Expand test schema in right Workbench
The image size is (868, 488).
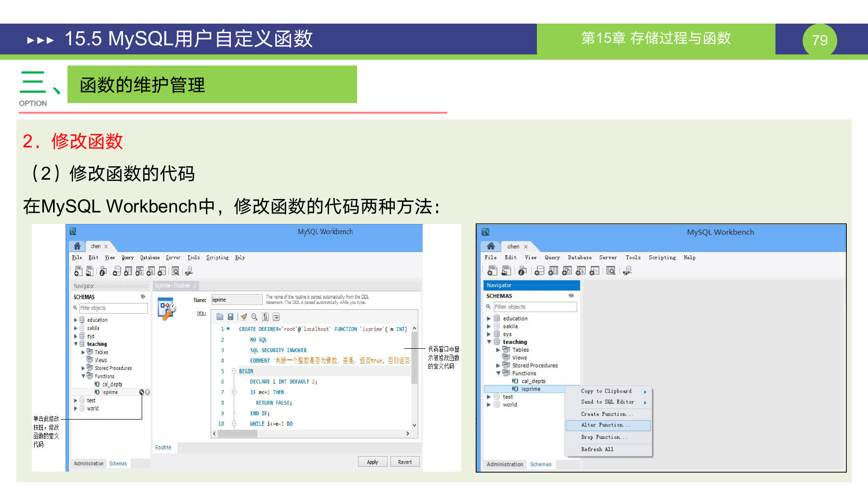click(489, 397)
